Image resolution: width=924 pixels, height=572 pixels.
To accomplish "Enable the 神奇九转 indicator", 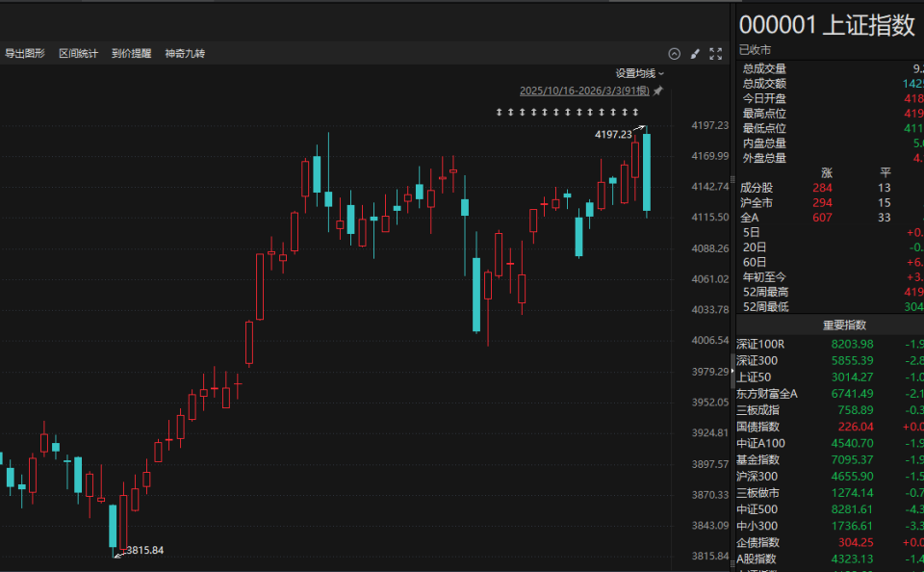I will coord(185,54).
